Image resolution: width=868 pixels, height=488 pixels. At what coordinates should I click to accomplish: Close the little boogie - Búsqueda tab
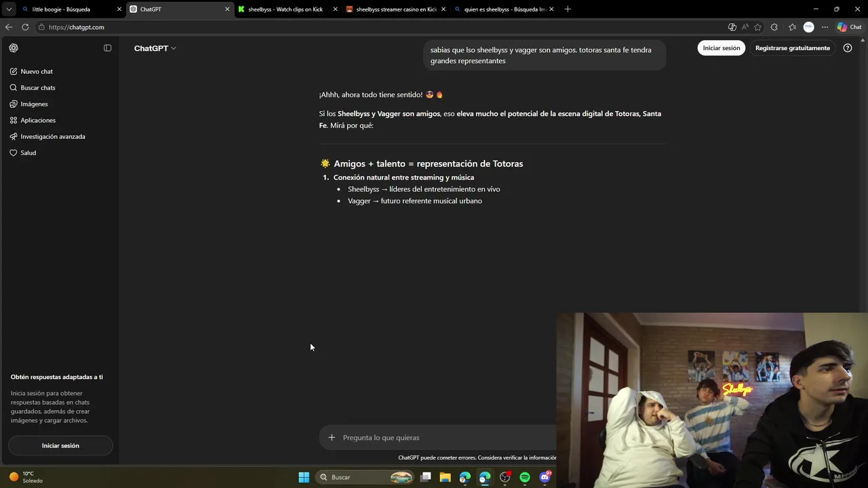tap(119, 9)
